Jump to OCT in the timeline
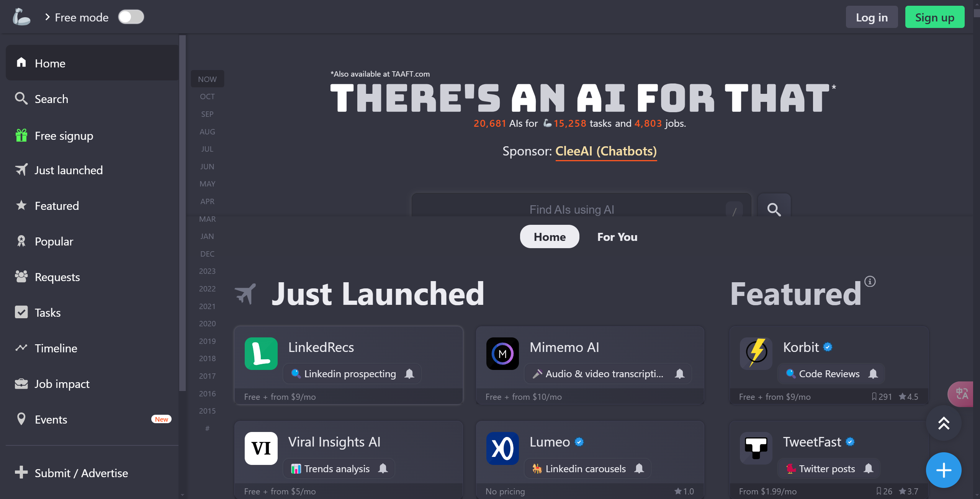This screenshot has width=980, height=499. (x=207, y=97)
